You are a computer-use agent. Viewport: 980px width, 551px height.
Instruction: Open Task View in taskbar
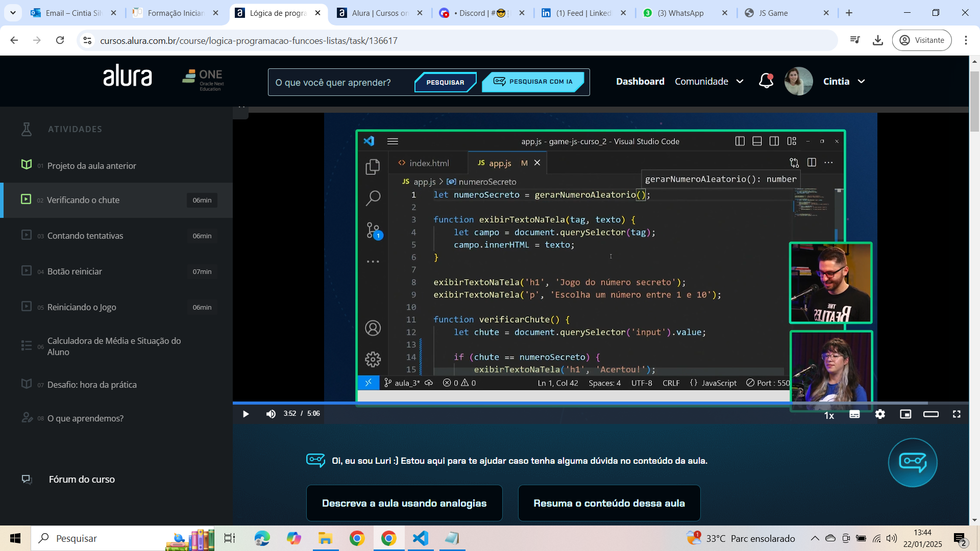pyautogui.click(x=230, y=538)
